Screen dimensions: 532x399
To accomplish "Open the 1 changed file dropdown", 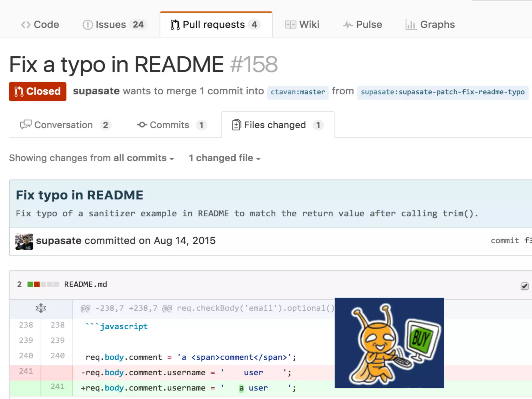I will point(225,158).
